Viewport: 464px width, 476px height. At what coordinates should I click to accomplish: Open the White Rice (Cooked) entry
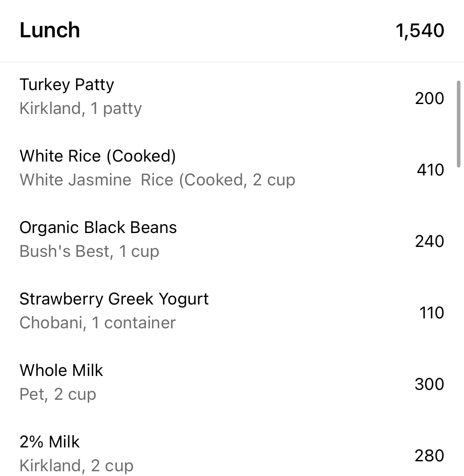(232, 168)
